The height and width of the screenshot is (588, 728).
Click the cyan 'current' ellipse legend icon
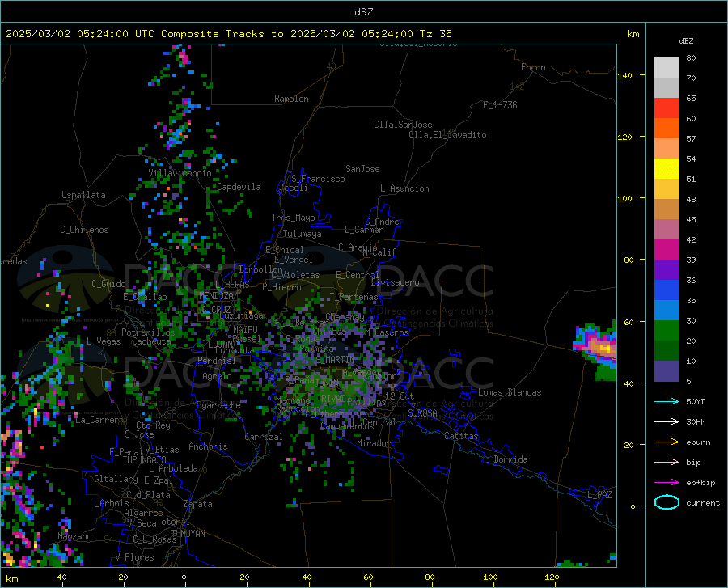pos(667,502)
